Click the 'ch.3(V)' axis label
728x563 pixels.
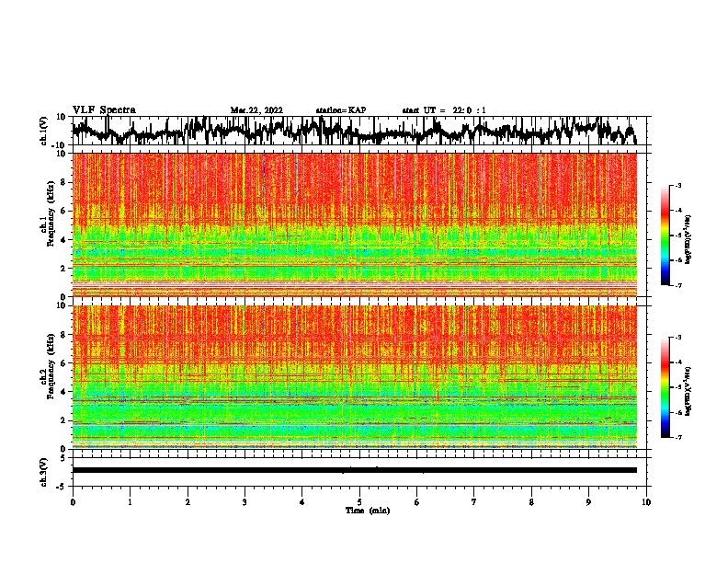[x=44, y=472]
